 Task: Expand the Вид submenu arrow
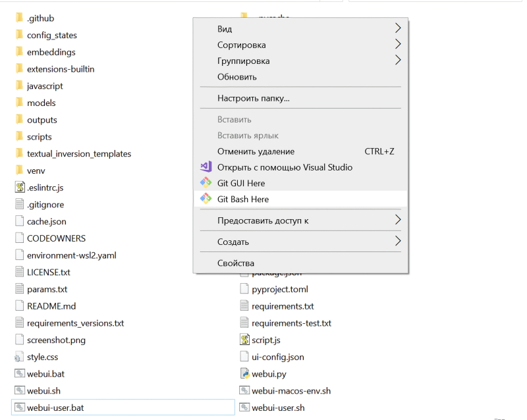(397, 29)
